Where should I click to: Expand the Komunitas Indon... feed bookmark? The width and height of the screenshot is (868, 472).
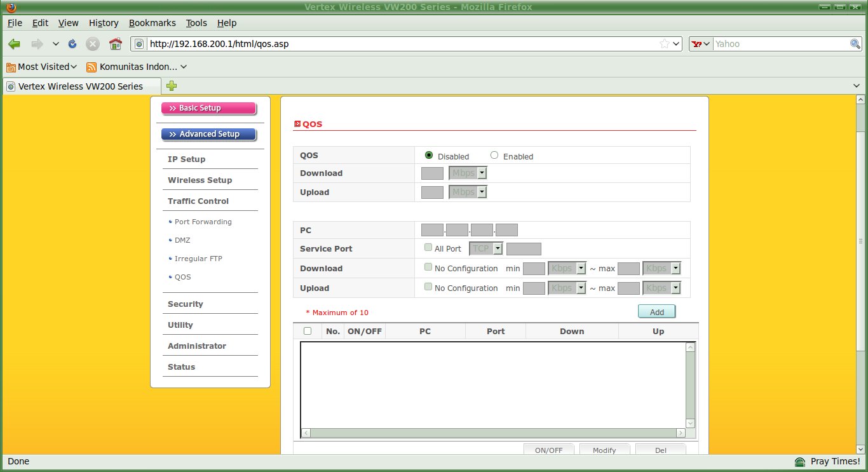click(137, 67)
